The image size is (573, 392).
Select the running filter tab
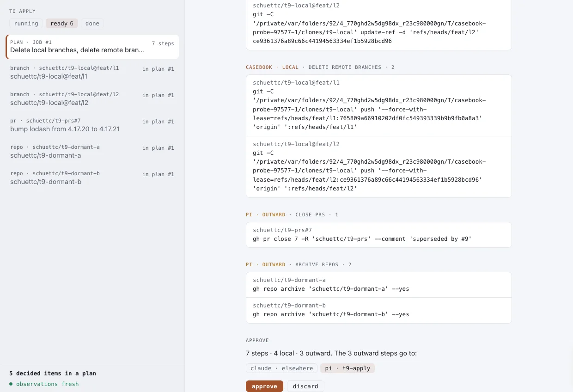pyautogui.click(x=26, y=24)
